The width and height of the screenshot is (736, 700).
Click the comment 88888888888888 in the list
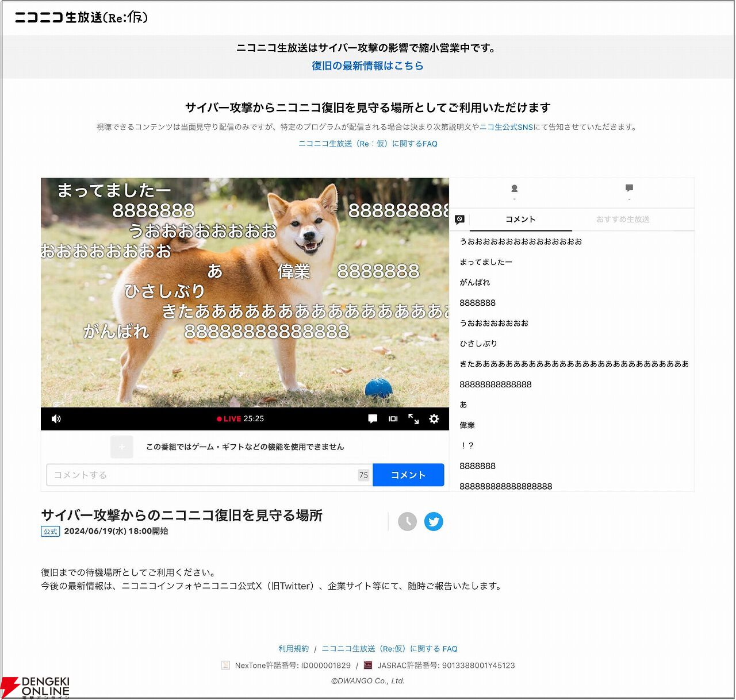pyautogui.click(x=496, y=384)
